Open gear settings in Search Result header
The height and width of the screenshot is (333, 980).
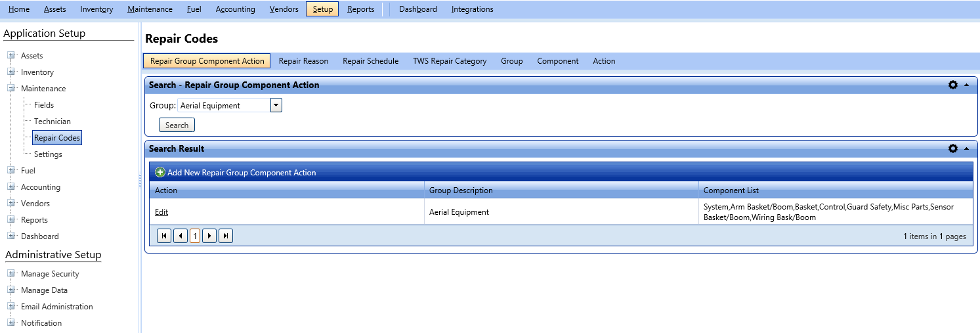click(x=952, y=148)
